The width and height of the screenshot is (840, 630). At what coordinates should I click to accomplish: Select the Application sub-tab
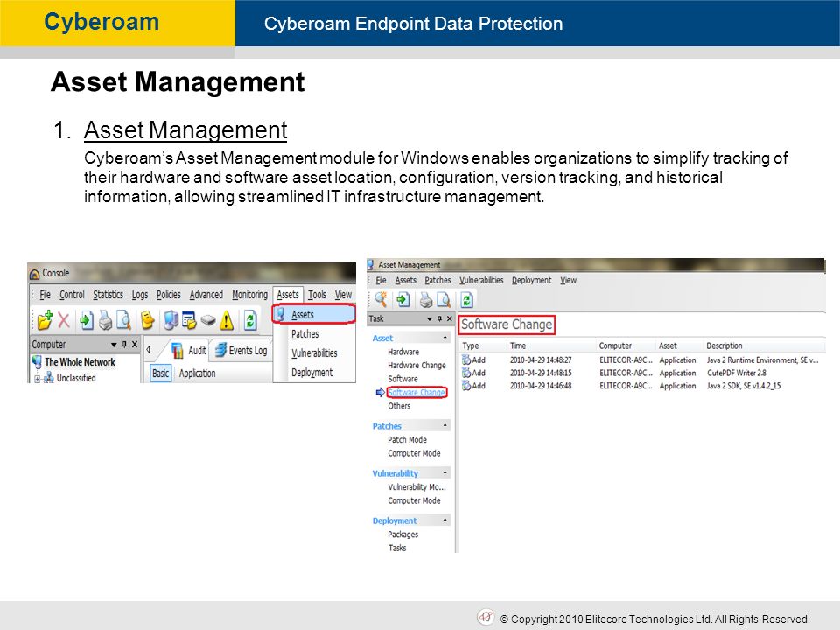pyautogui.click(x=197, y=374)
